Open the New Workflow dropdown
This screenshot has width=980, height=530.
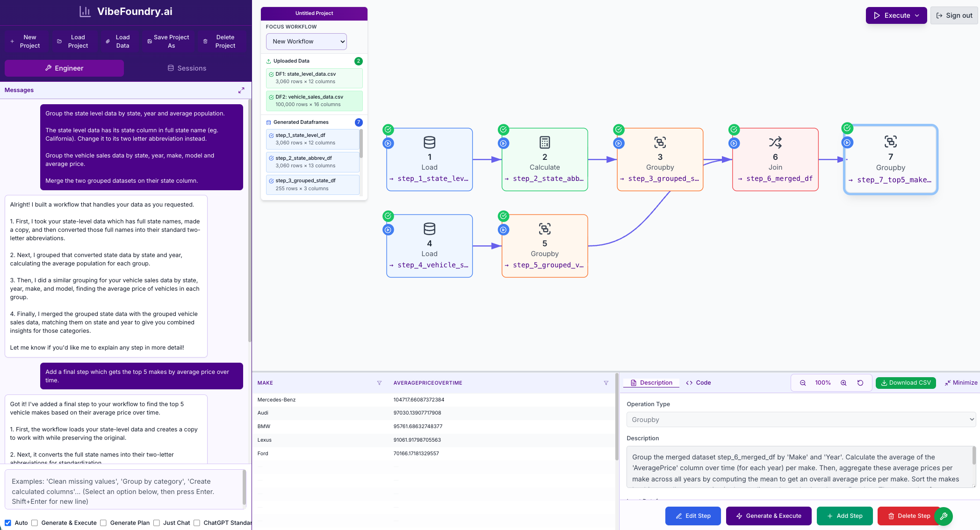[x=306, y=42]
